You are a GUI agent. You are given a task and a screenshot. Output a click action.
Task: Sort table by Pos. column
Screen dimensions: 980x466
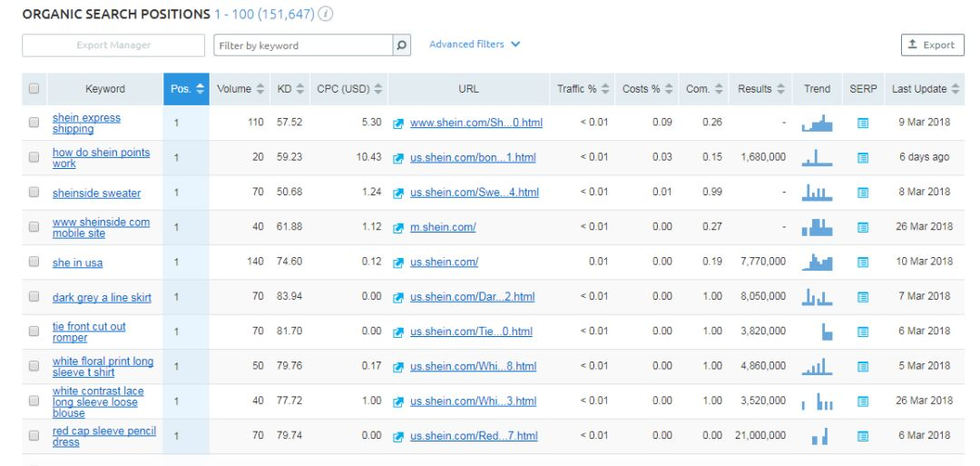(186, 89)
